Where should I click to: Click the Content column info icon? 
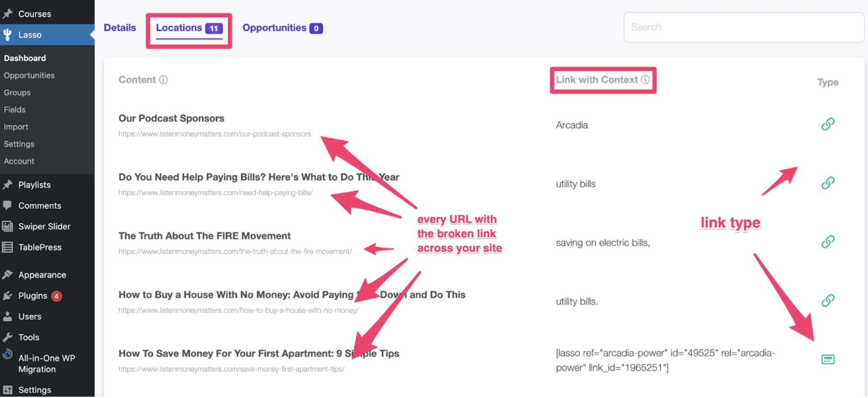[163, 80]
